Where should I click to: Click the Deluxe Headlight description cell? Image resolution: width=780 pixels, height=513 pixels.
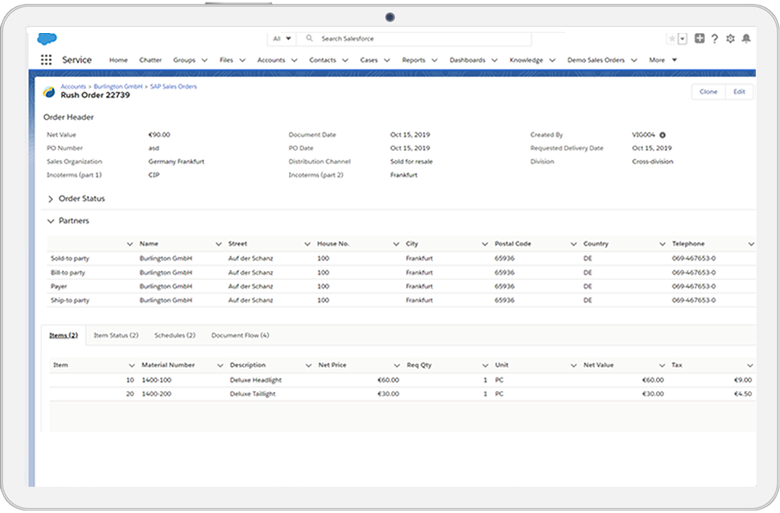click(x=256, y=380)
